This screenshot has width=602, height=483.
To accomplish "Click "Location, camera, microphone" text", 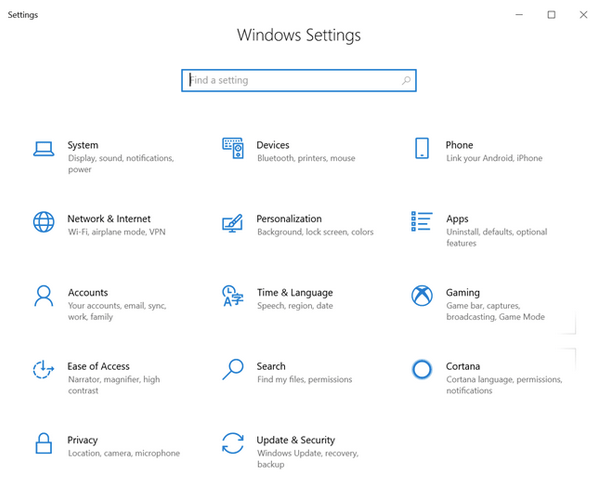I will (124, 453).
